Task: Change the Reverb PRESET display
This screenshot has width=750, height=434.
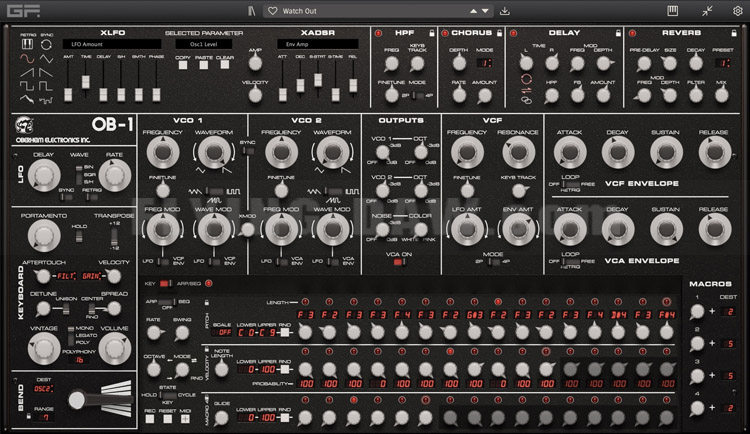Action: pyautogui.click(x=723, y=63)
